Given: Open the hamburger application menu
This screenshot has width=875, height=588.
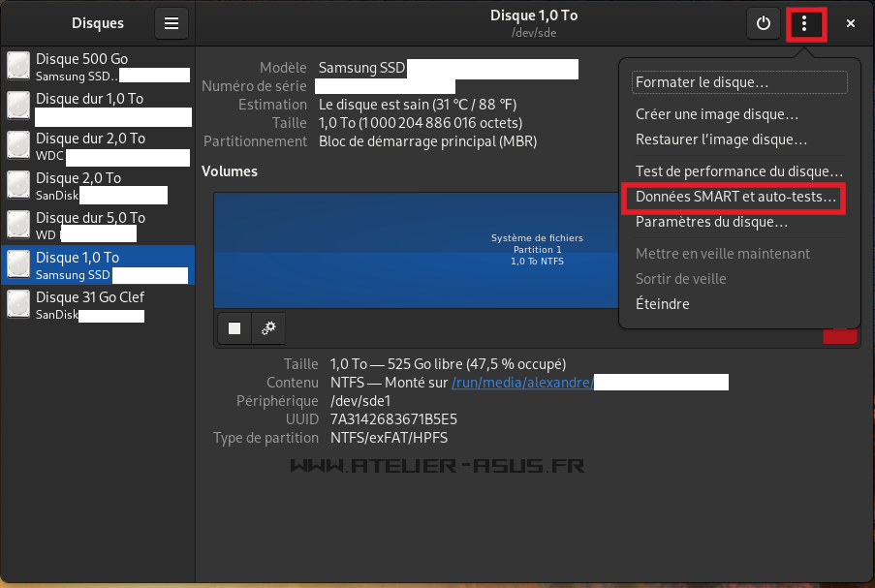Looking at the screenshot, I should coord(172,23).
